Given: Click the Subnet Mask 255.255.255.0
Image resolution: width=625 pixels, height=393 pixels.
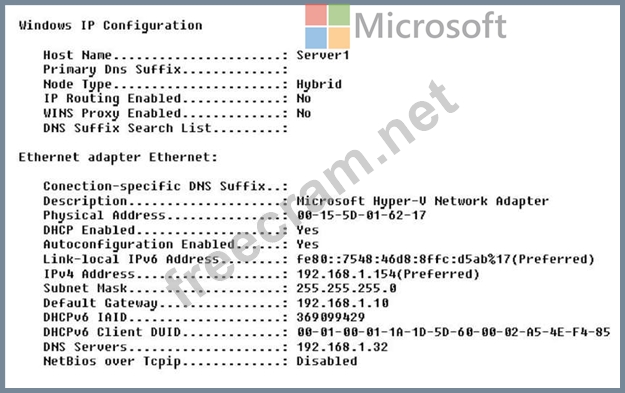Looking at the screenshot, I should click(346, 289).
